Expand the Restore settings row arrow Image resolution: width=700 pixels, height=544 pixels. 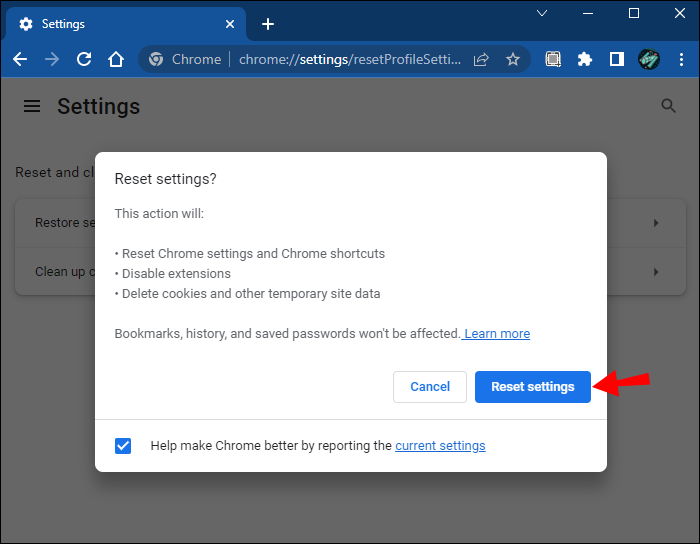coord(656,223)
